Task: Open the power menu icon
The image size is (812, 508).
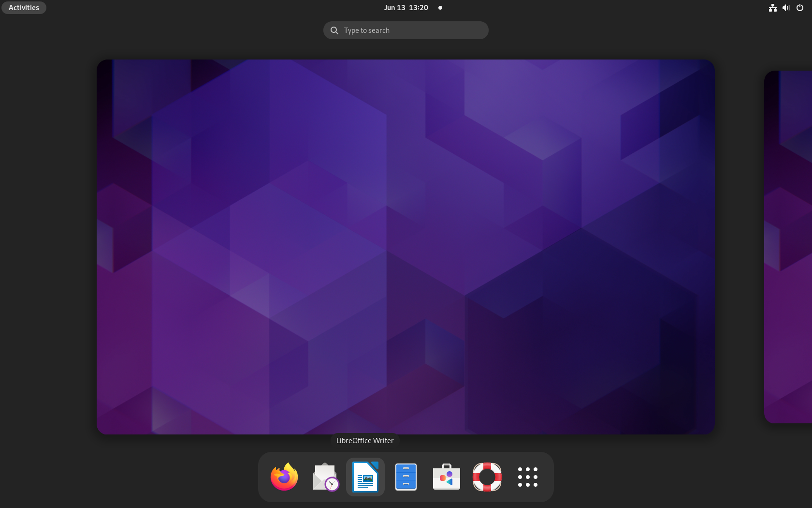Action: click(800, 8)
